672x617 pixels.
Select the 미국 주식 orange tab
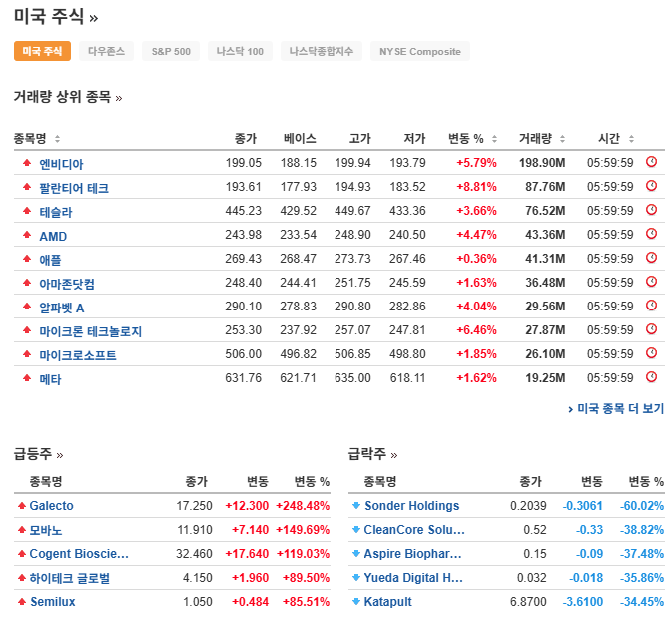42,51
